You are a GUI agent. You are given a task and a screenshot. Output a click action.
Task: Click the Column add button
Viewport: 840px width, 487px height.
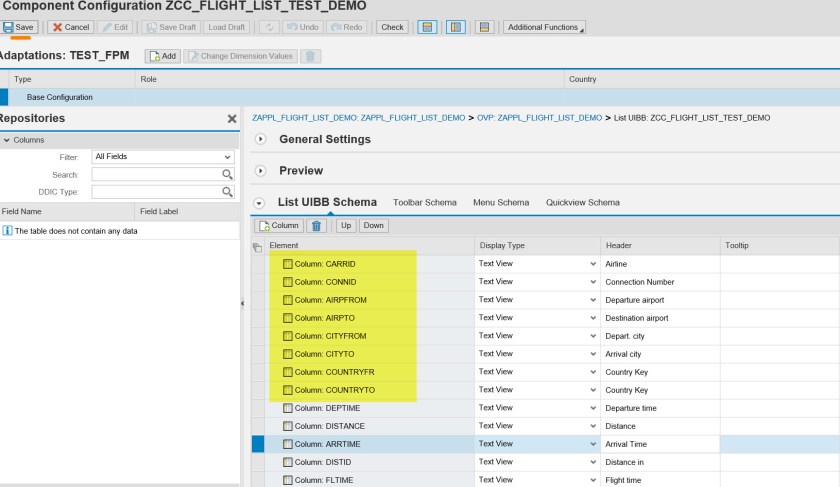point(279,226)
